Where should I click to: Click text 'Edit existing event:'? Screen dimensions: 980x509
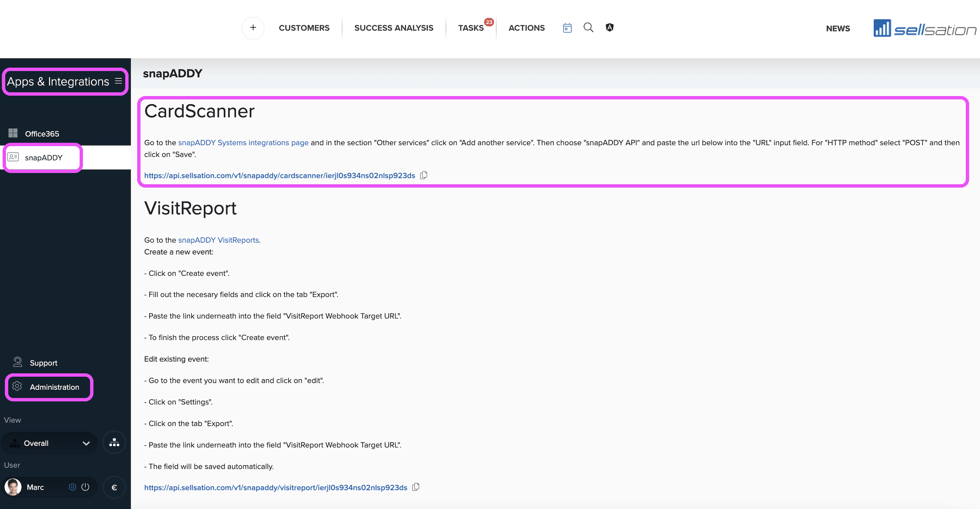pyautogui.click(x=176, y=359)
